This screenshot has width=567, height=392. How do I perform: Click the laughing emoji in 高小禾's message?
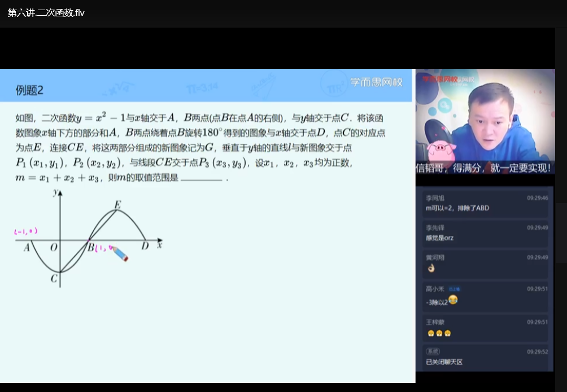[x=453, y=300]
